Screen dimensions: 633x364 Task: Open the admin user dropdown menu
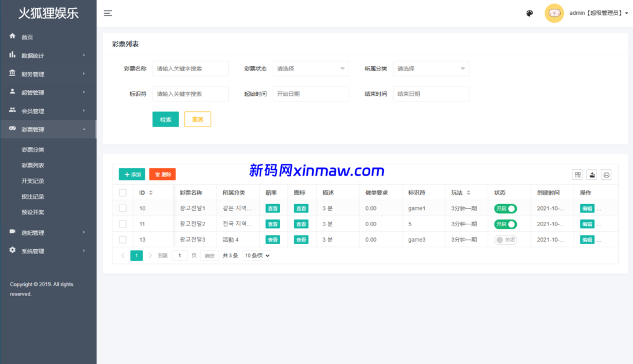598,13
